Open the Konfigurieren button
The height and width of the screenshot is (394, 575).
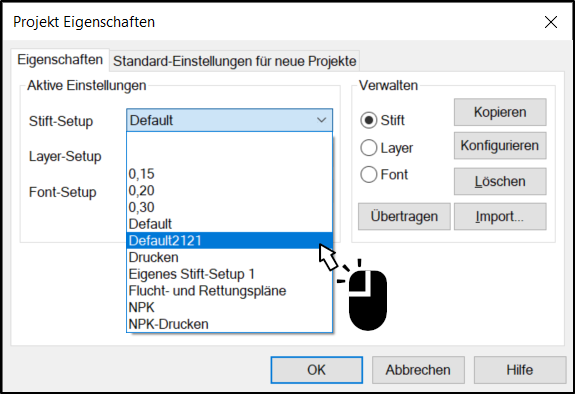500,146
